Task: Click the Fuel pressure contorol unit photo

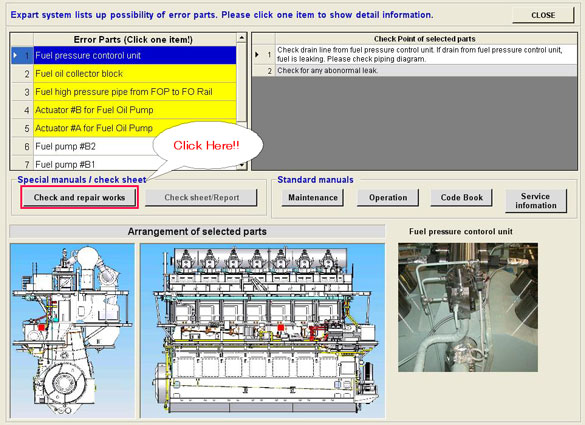Action: click(468, 307)
